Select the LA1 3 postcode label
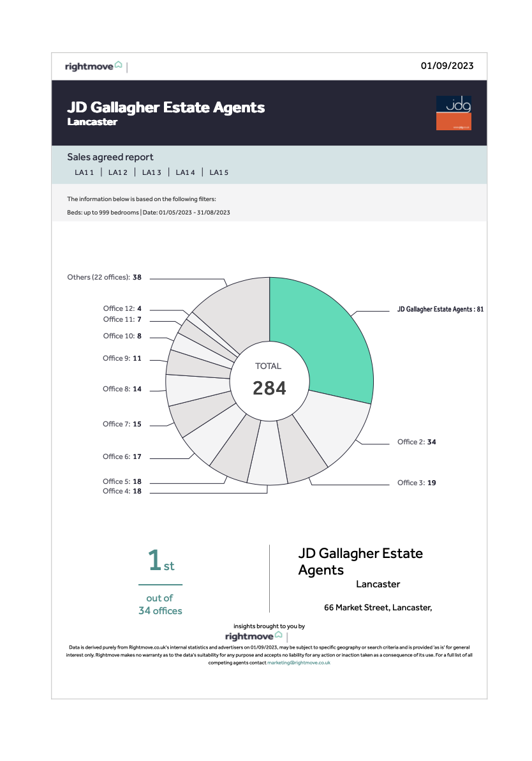 [152, 172]
